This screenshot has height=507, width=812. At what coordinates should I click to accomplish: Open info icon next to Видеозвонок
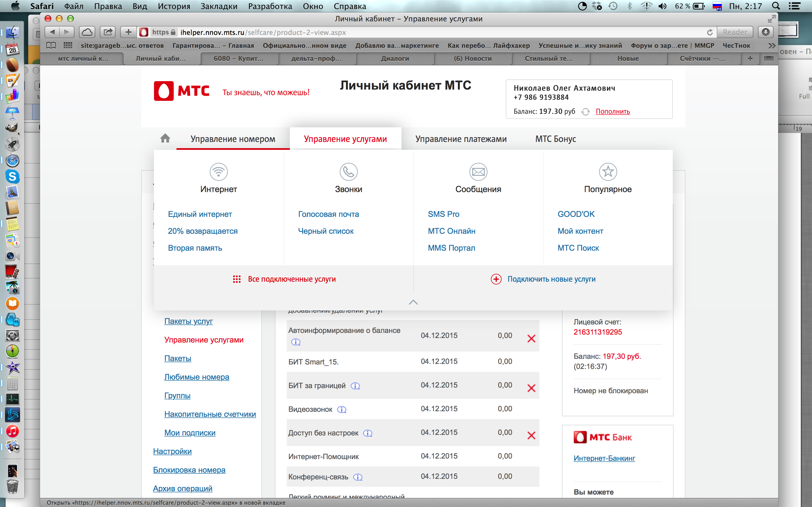pos(342,410)
